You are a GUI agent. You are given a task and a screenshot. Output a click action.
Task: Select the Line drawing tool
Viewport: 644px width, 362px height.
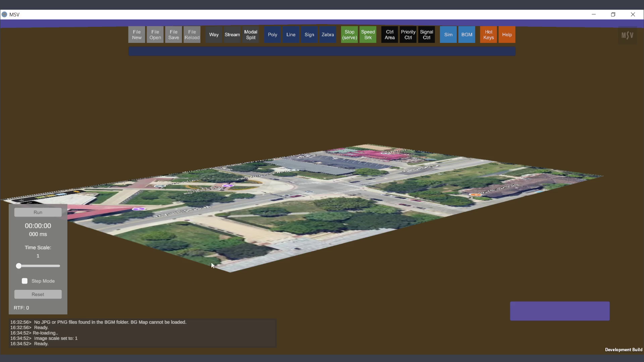click(x=291, y=35)
